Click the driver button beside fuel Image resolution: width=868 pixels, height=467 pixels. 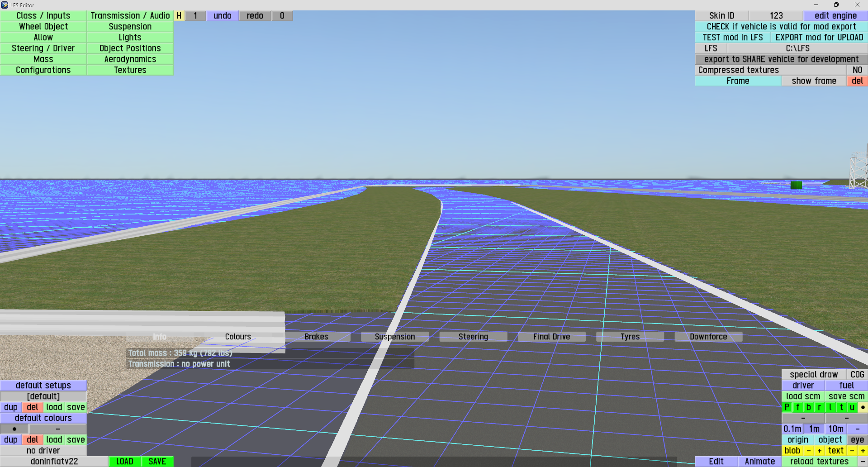[x=803, y=386]
